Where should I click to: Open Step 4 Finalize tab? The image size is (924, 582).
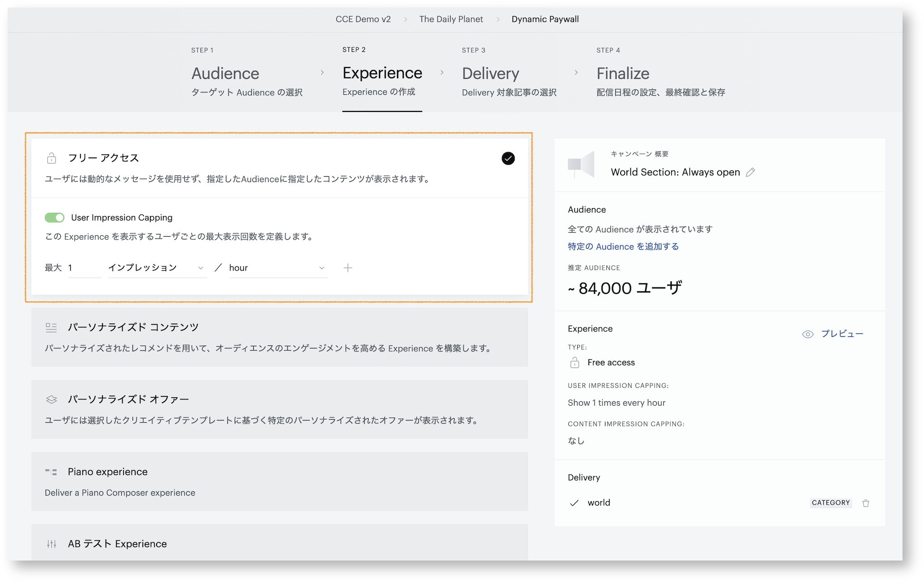click(x=660, y=73)
